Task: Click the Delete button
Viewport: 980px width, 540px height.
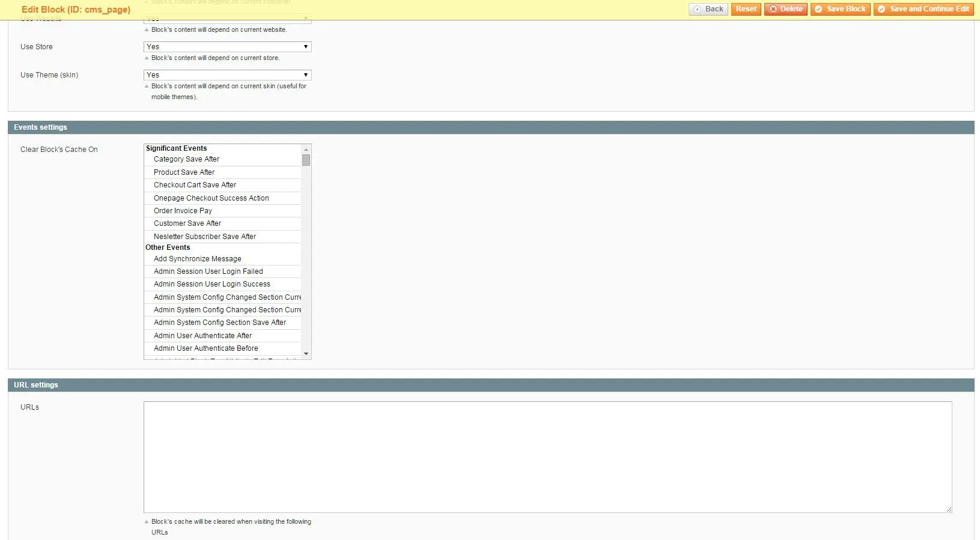Action: click(x=786, y=9)
